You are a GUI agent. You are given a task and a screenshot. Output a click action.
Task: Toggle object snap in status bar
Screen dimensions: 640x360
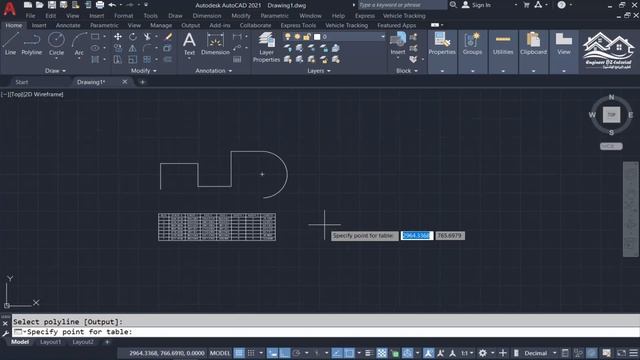click(x=349, y=353)
